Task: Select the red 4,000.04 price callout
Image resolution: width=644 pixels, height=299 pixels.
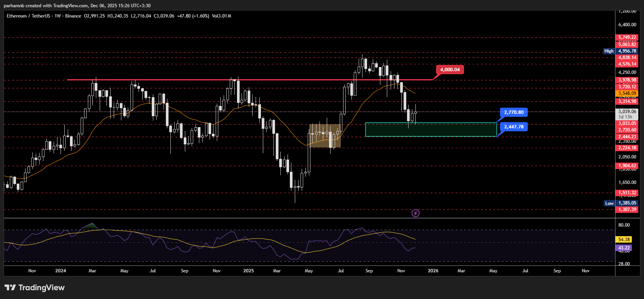Action: (450, 70)
